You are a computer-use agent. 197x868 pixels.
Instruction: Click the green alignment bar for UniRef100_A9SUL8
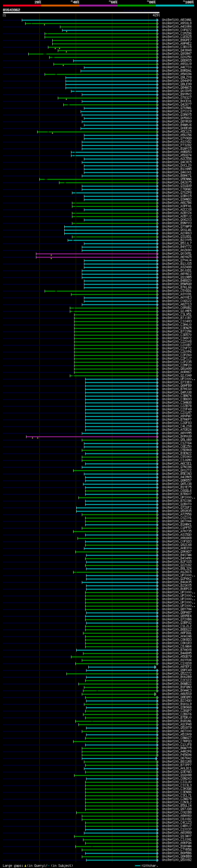pyautogui.click(x=91, y=23)
